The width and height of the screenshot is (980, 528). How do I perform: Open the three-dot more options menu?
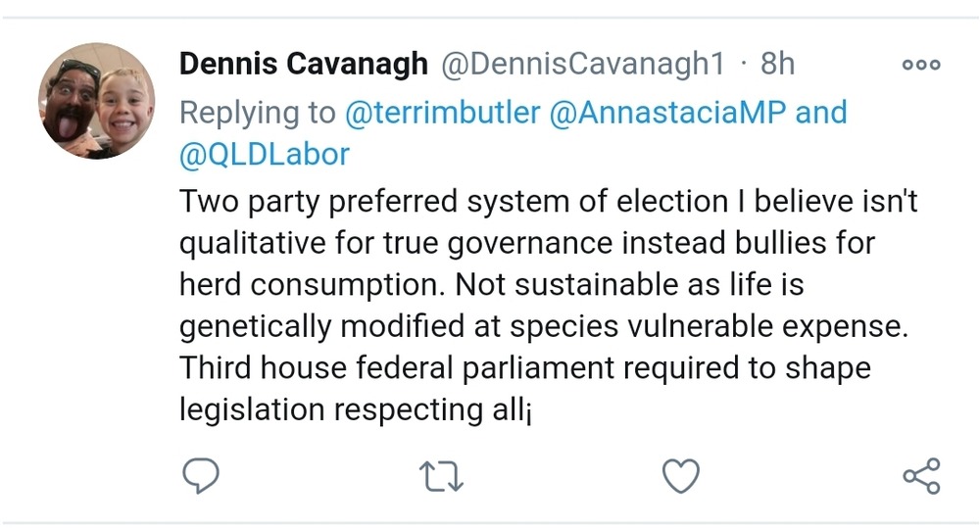pos(920,66)
